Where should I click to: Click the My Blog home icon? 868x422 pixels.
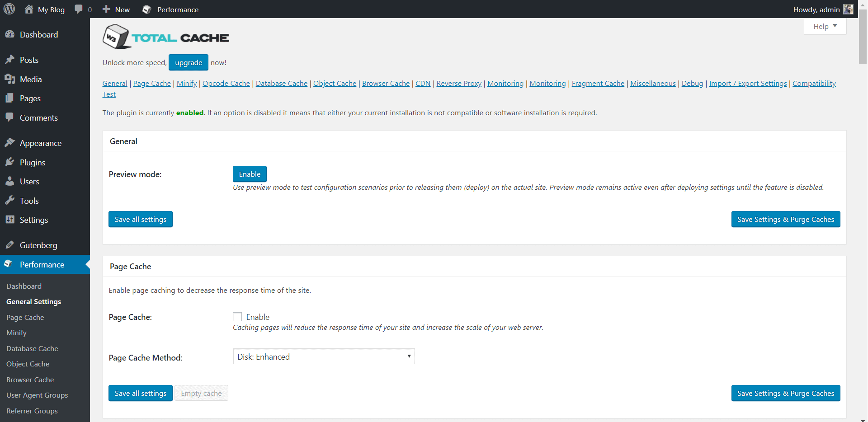[x=29, y=9]
